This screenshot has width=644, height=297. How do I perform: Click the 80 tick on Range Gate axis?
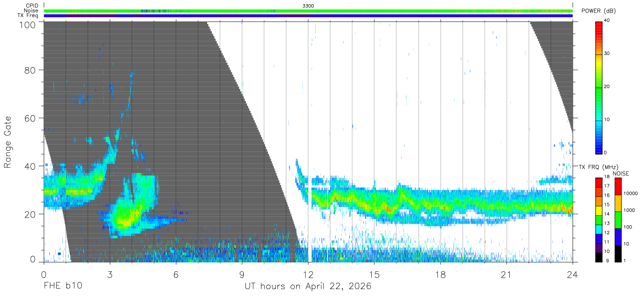pyautogui.click(x=30, y=71)
